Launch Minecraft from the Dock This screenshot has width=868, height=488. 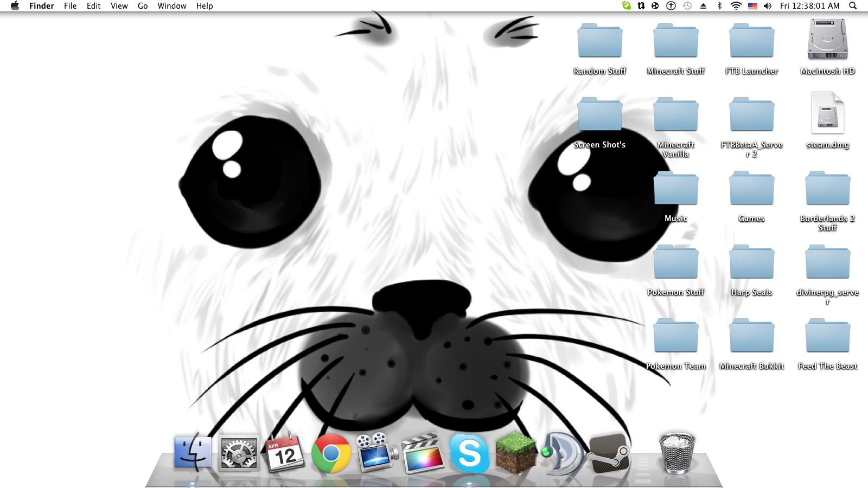[x=515, y=452]
